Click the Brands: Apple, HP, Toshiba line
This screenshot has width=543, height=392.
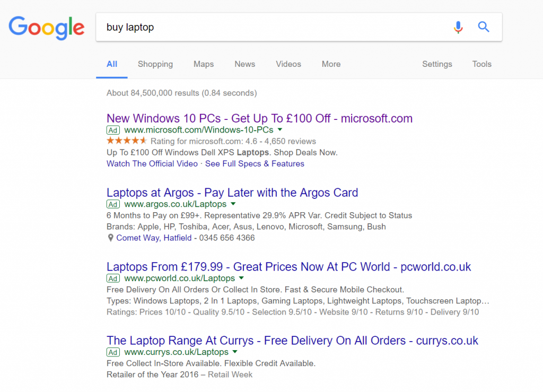click(246, 227)
